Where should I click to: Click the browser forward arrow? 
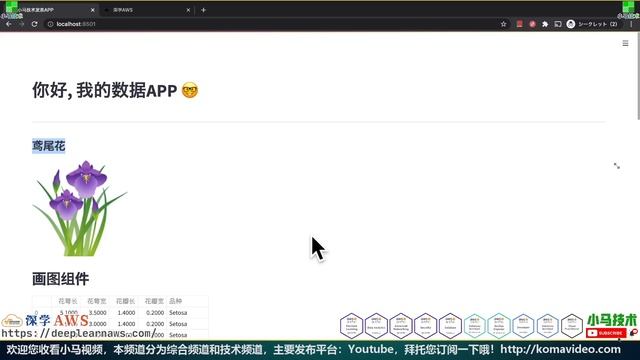click(21, 24)
